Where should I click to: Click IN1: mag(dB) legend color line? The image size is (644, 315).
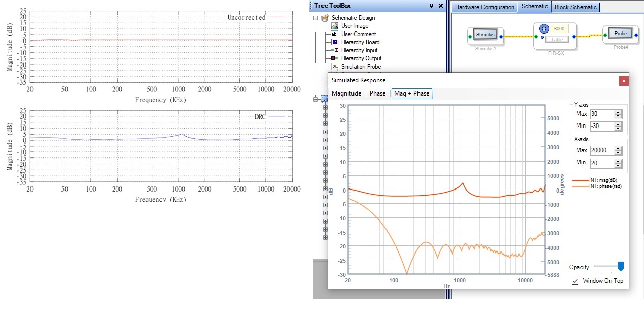point(581,180)
